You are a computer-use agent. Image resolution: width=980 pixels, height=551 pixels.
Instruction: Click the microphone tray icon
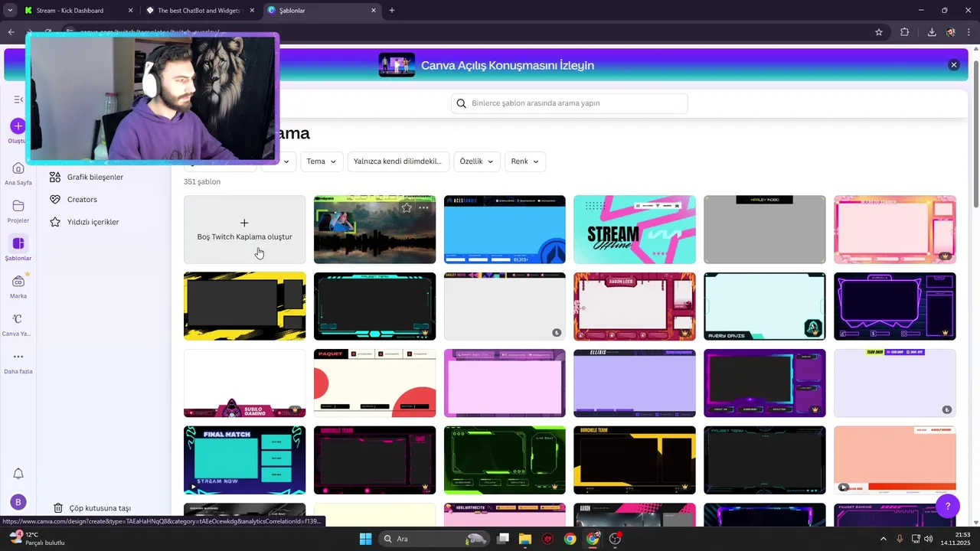point(900,539)
